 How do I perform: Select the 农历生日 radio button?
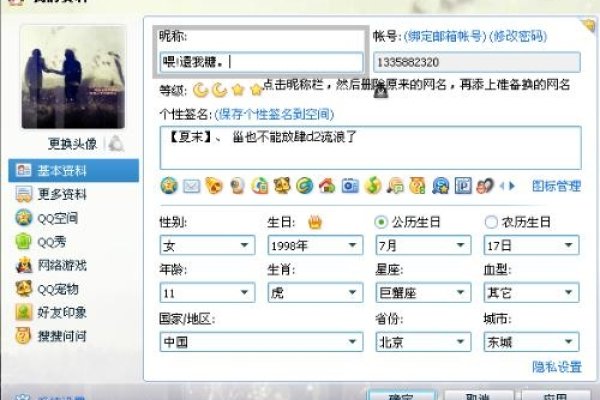[x=491, y=222]
